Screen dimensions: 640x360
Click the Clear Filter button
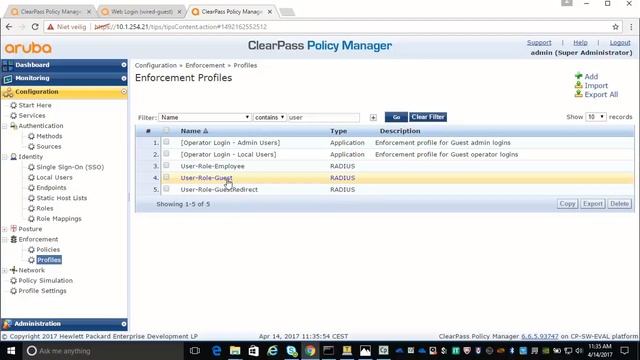tap(428, 117)
